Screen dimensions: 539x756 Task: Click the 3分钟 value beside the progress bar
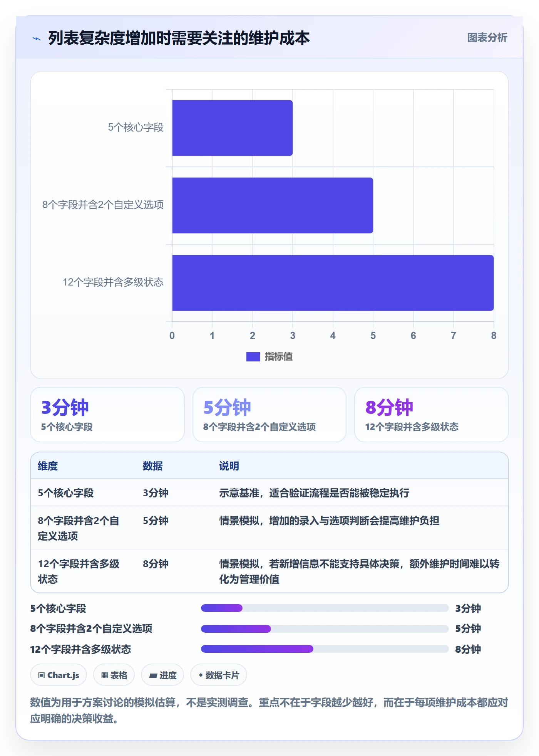[468, 609]
